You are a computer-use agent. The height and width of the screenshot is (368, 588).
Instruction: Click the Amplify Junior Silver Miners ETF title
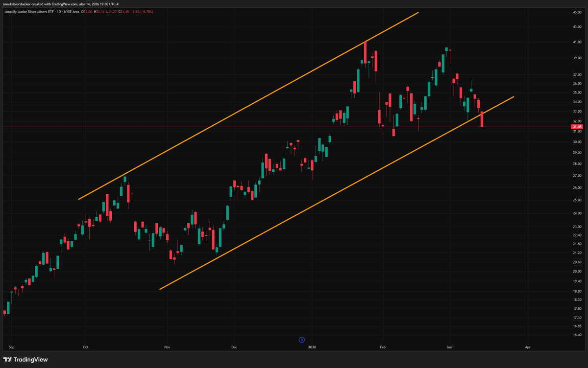click(30, 11)
